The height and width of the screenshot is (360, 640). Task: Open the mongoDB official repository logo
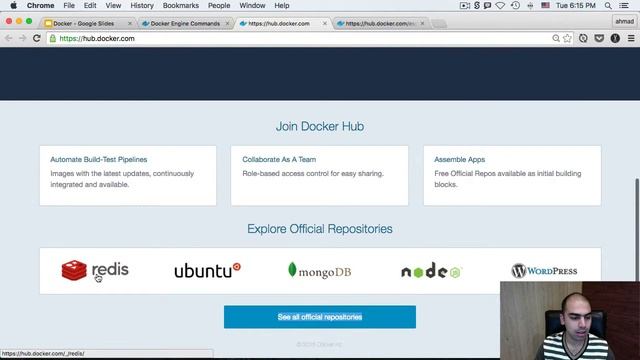pyautogui.click(x=320, y=271)
